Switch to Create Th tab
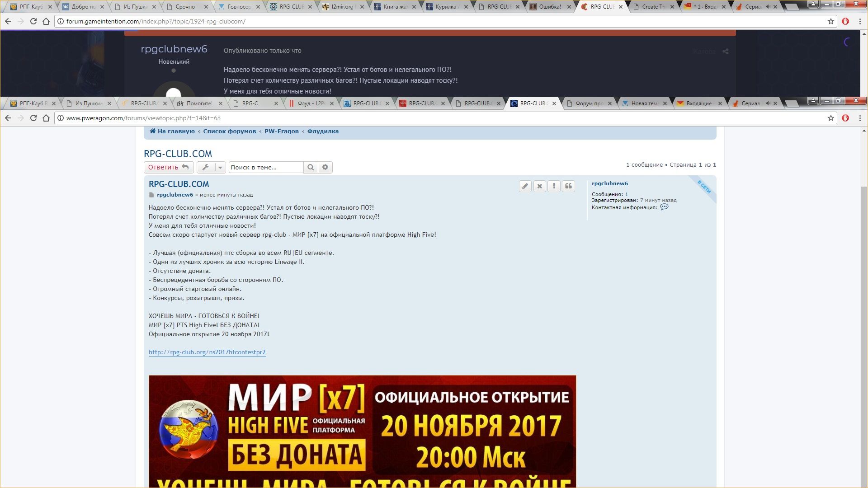This screenshot has height=488, width=868. pyautogui.click(x=654, y=7)
